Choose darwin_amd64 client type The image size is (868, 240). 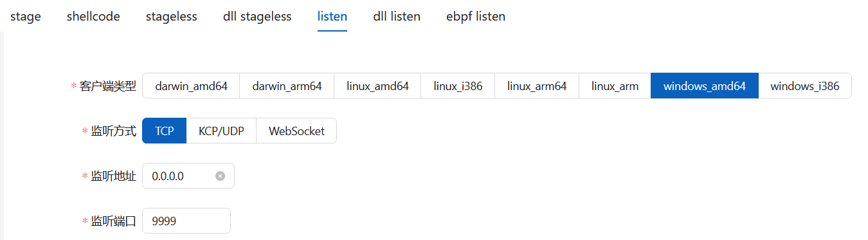point(191,86)
